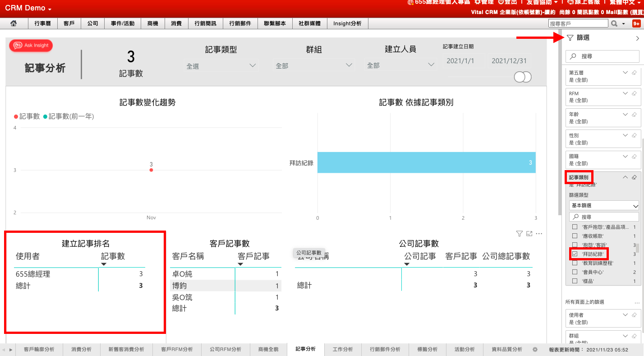Open focus mode for 公司記事數 table
This screenshot has height=356, width=644.
pos(529,233)
